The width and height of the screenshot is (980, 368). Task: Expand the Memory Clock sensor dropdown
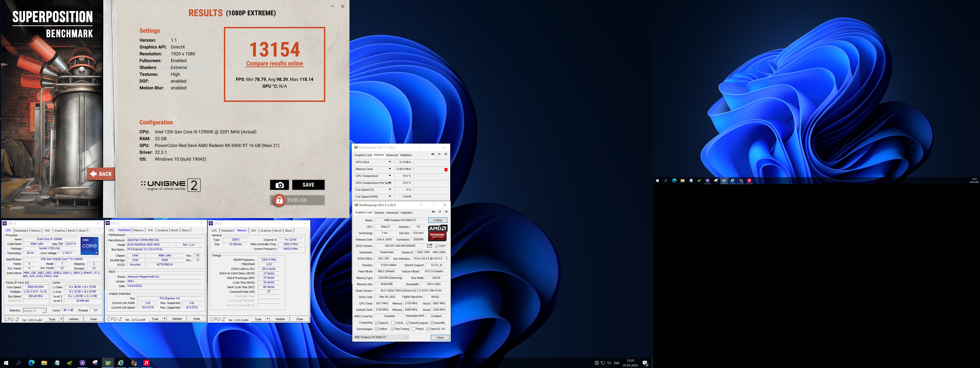tap(390, 169)
